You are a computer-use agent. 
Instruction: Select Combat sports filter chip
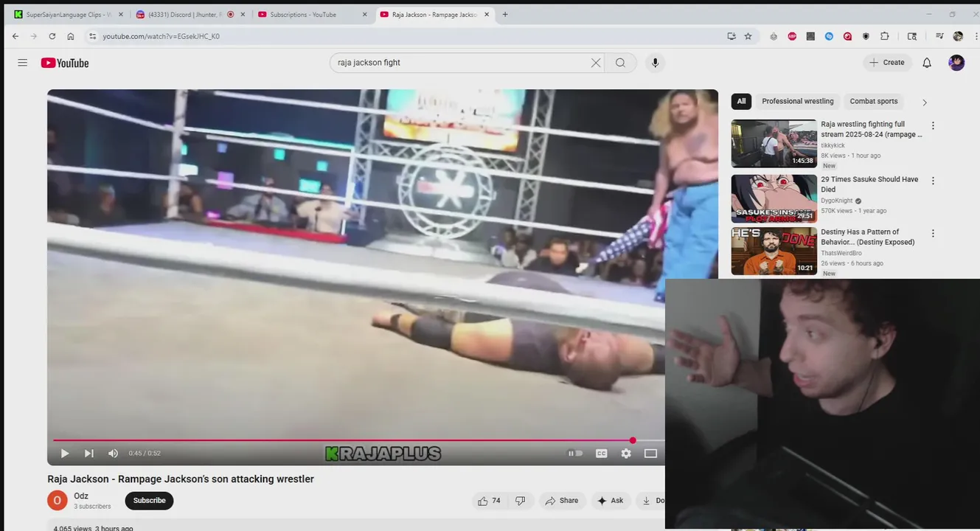tap(874, 101)
